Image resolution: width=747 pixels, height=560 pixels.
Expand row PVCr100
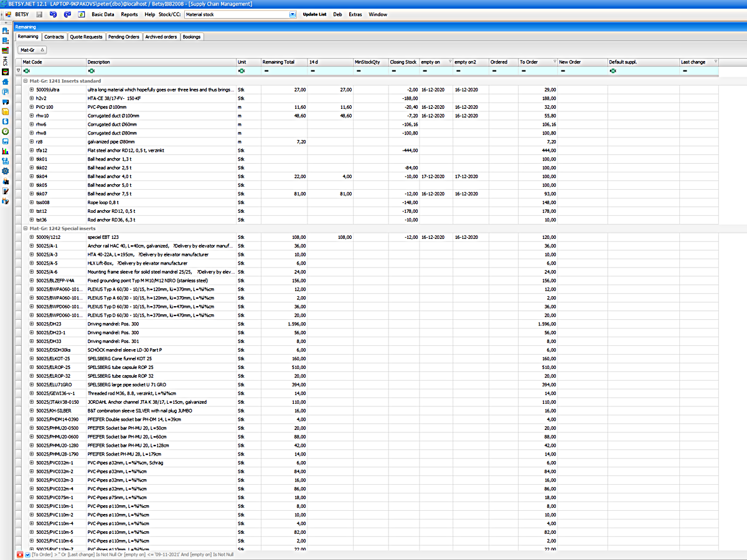pos(32,107)
